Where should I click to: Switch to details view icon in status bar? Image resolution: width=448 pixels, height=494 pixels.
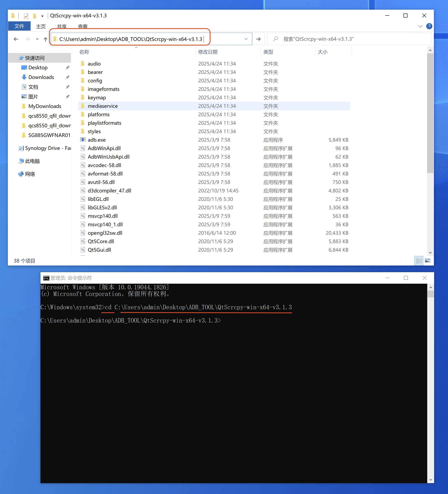pos(419,261)
